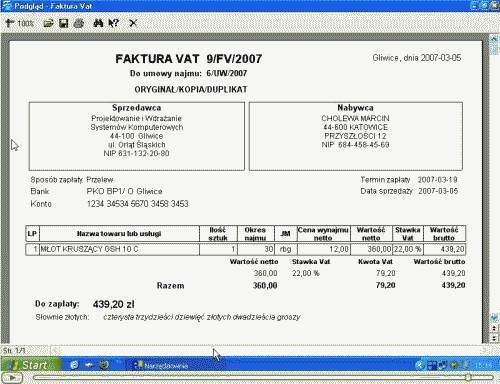This screenshot has height=384, width=500.
Task: Click seller NIP 631-132-20-80
Action: pyautogui.click(x=137, y=153)
